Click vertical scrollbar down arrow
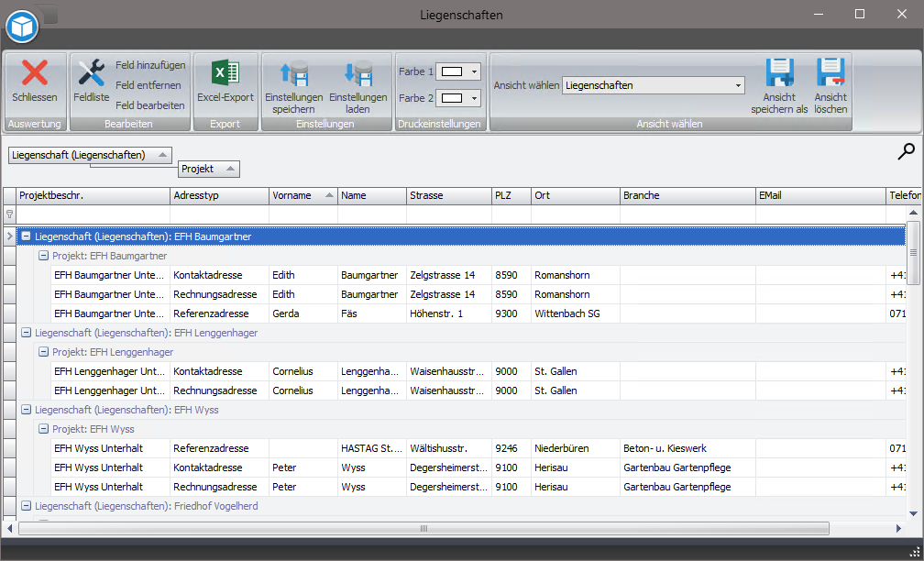Viewport: 924px width, 561px height. coord(913,513)
